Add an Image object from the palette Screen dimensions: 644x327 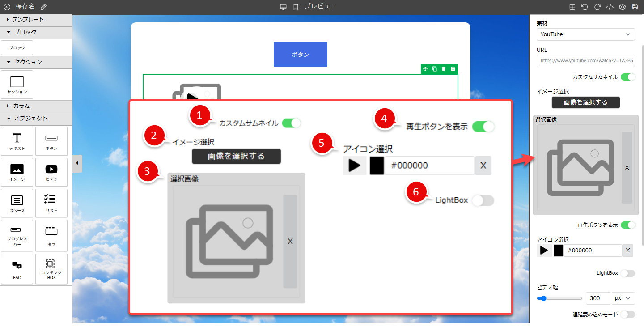[17, 172]
